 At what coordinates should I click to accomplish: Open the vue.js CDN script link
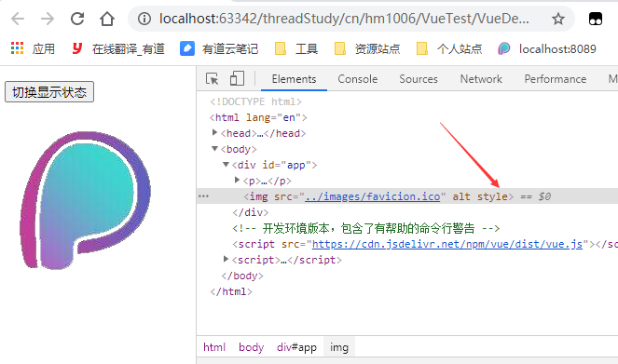[x=447, y=244]
